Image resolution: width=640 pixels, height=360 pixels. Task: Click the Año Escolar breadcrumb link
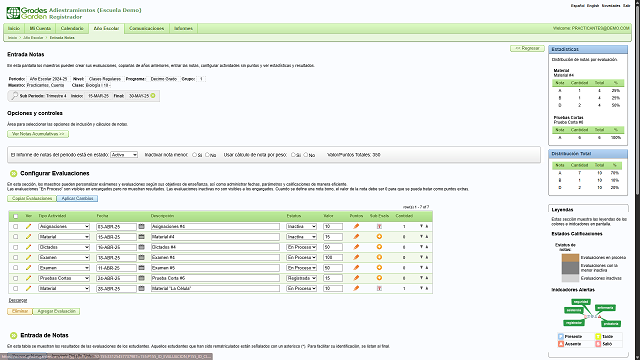click(33, 38)
